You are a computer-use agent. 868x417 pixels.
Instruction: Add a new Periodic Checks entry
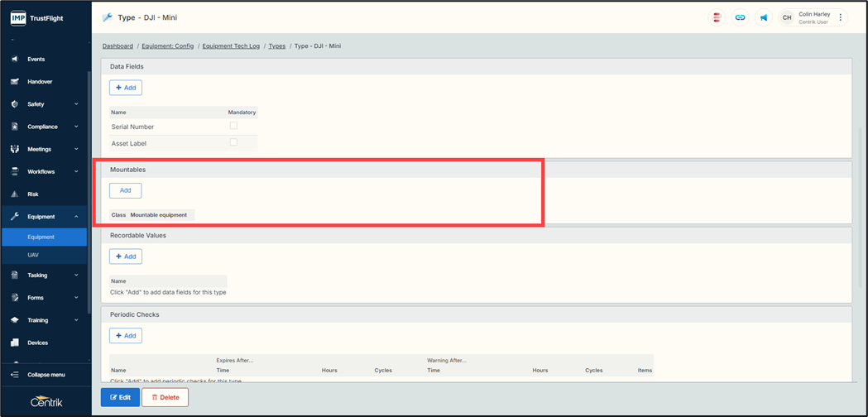(126, 336)
